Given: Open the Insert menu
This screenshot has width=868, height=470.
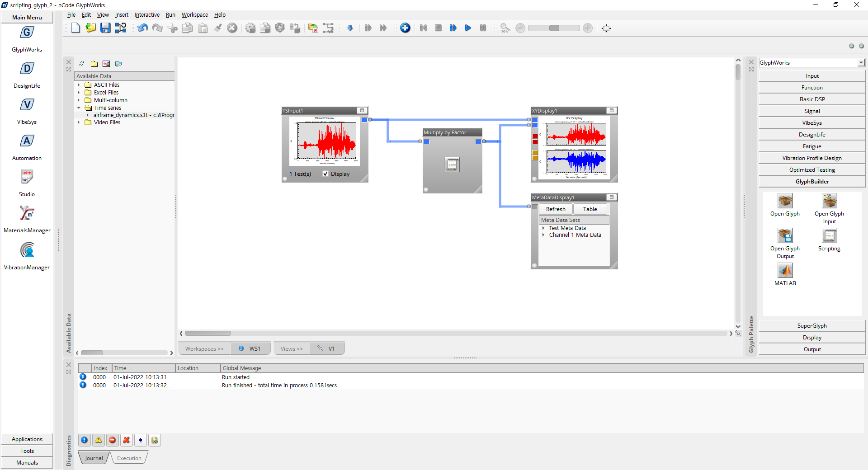Looking at the screenshot, I should (122, 15).
